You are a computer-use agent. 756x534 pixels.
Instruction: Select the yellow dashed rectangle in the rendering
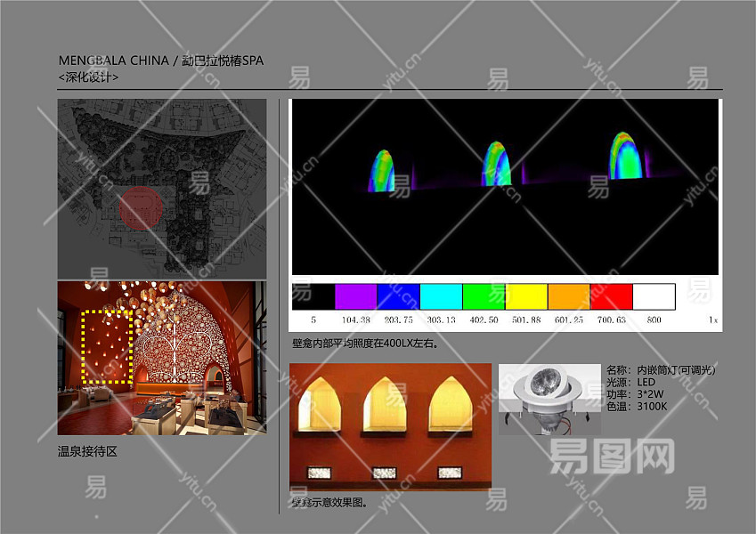107,346
